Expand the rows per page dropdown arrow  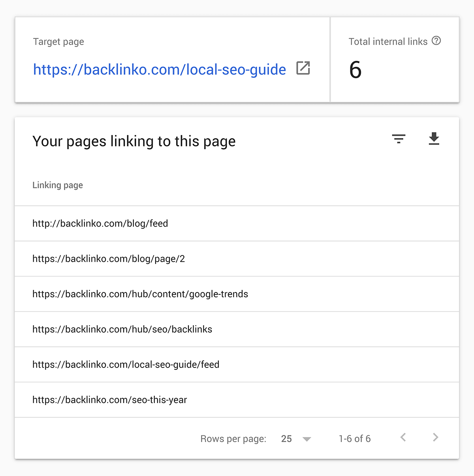pos(307,439)
